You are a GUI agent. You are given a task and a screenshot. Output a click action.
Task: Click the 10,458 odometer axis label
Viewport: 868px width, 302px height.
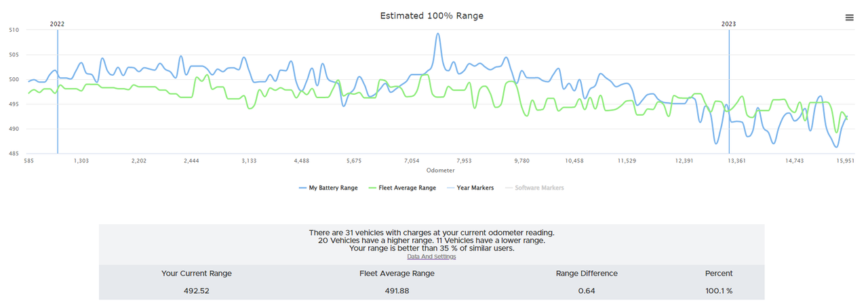(x=574, y=161)
